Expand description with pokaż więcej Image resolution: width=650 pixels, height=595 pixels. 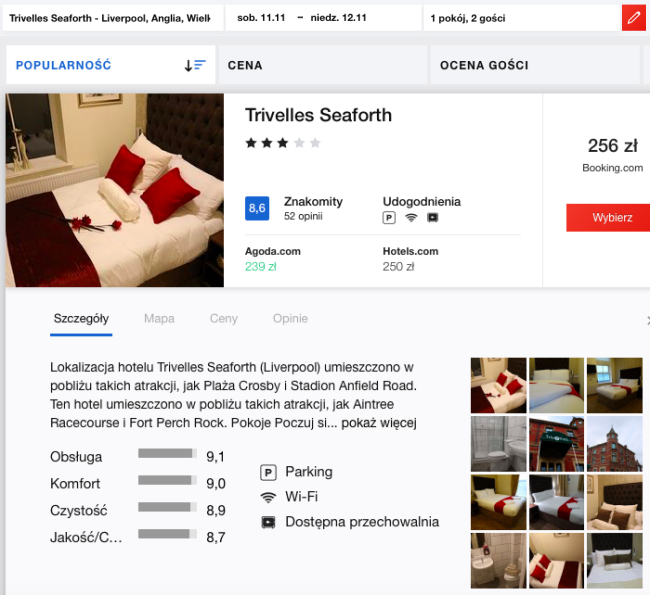pyautogui.click(x=383, y=423)
